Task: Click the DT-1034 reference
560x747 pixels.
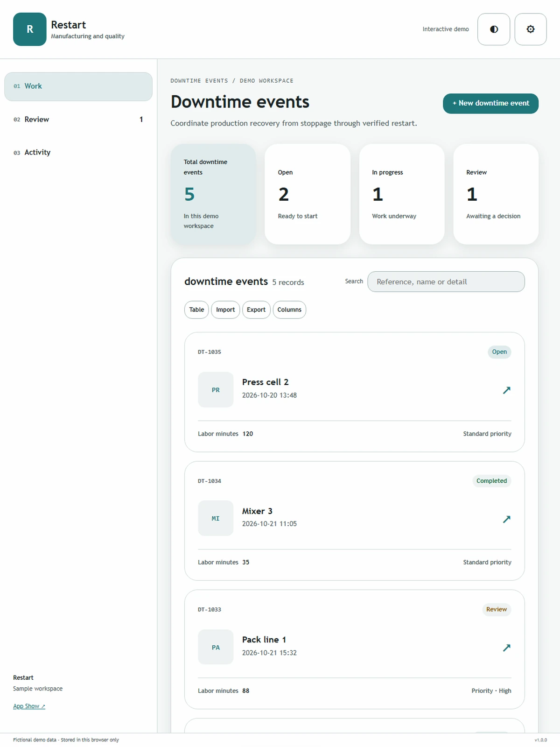Action: coord(210,481)
